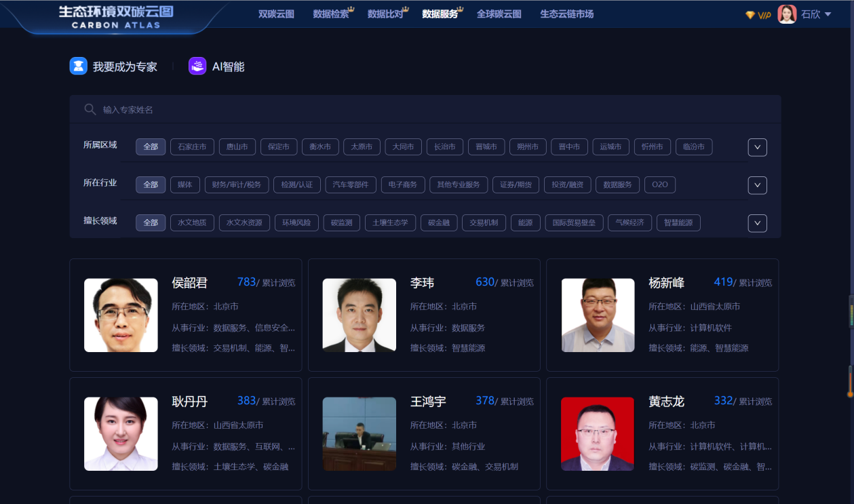
Task: Click expert name 李玮
Action: click(x=422, y=283)
